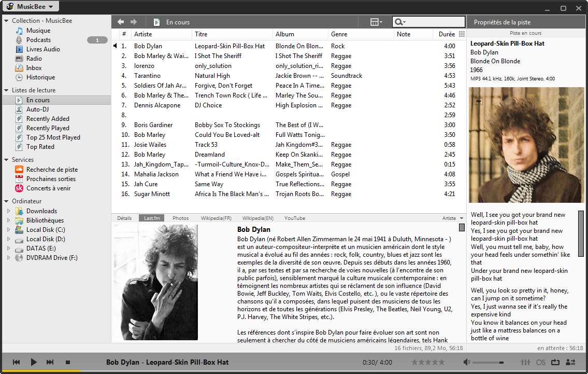Toggle Auto-DJ shuffle mode icon

point(570,363)
